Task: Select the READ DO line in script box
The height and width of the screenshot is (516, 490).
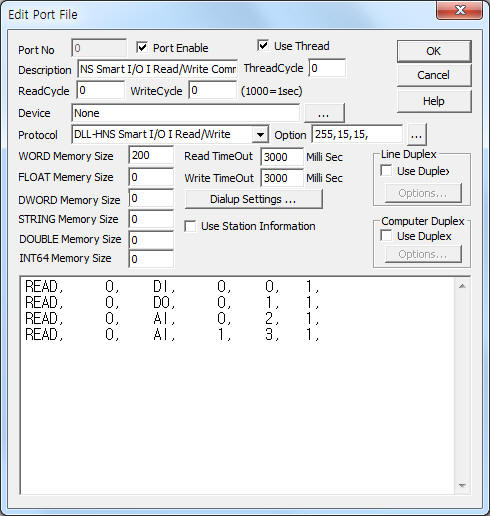Action: coord(172,303)
